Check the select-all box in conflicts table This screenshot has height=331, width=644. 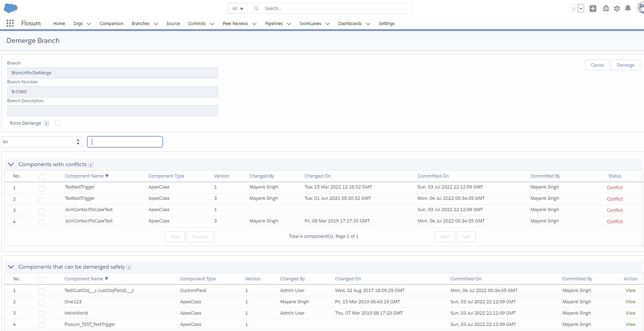42,177
